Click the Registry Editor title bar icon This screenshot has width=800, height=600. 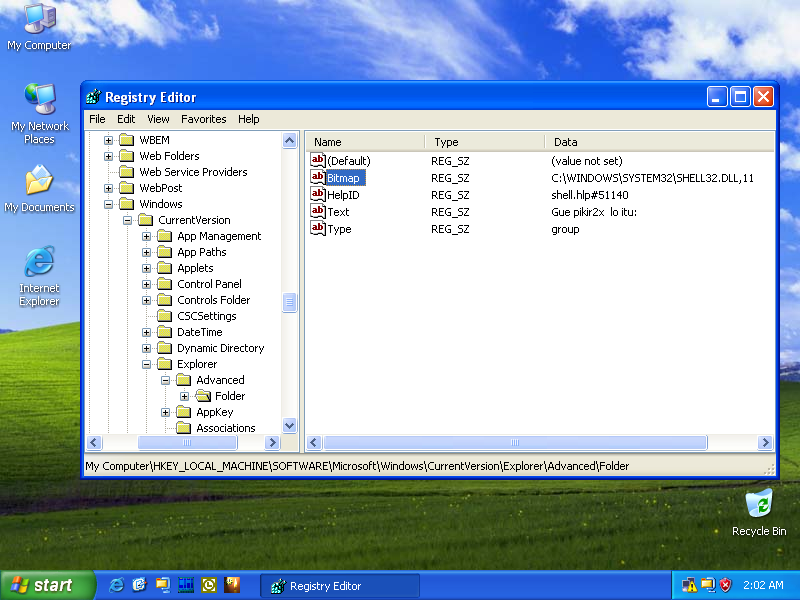coord(93,97)
